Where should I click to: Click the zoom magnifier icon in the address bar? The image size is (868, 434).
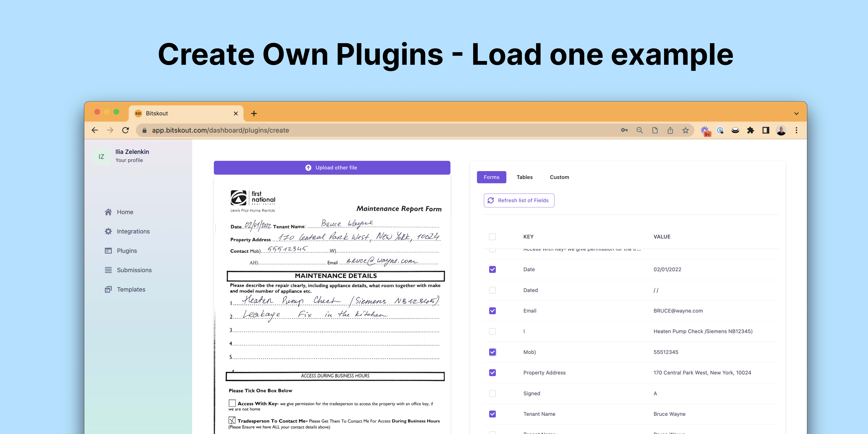tap(640, 130)
